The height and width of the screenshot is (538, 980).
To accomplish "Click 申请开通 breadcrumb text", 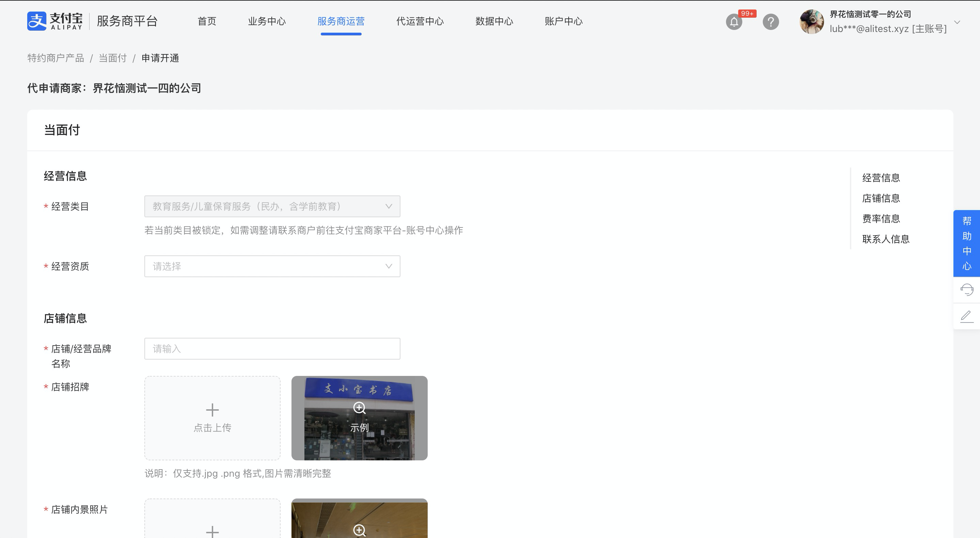I will [x=160, y=58].
